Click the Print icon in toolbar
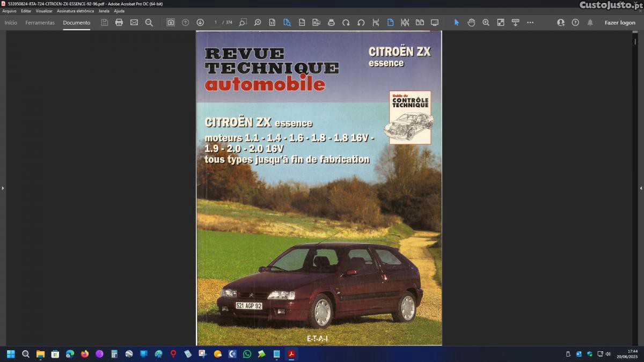Image resolution: width=644 pixels, height=362 pixels. 119,23
